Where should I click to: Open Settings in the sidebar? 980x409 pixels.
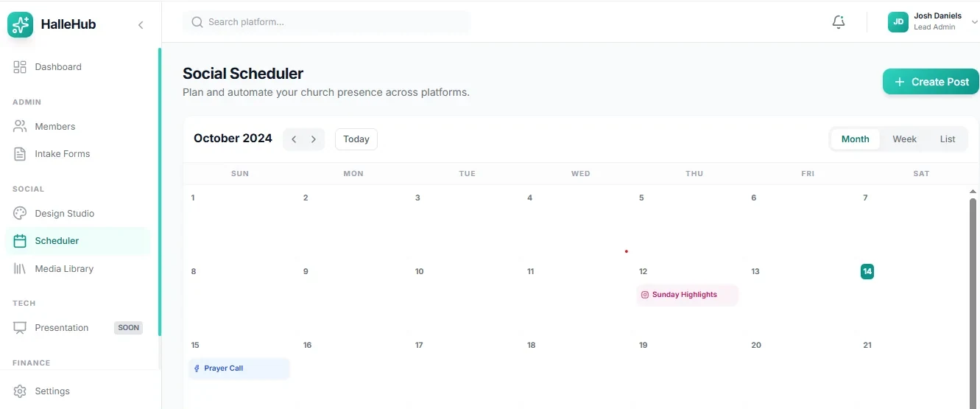[77, 391]
